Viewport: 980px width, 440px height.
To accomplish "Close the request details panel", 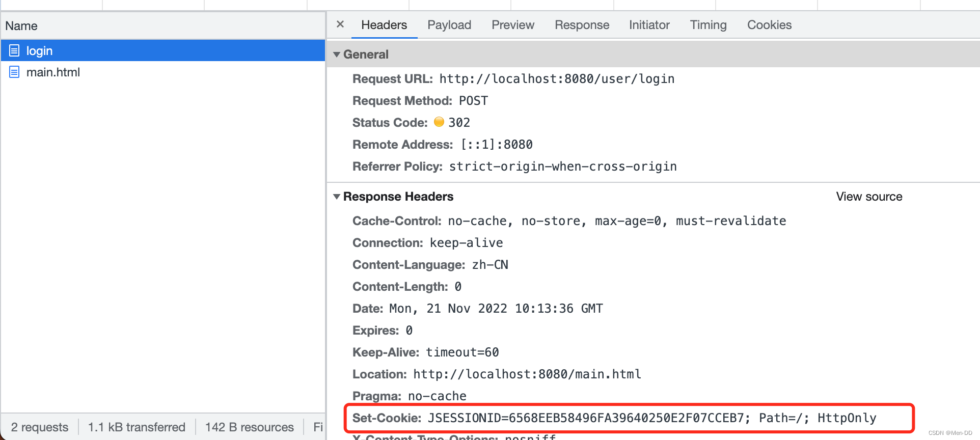I will (340, 24).
